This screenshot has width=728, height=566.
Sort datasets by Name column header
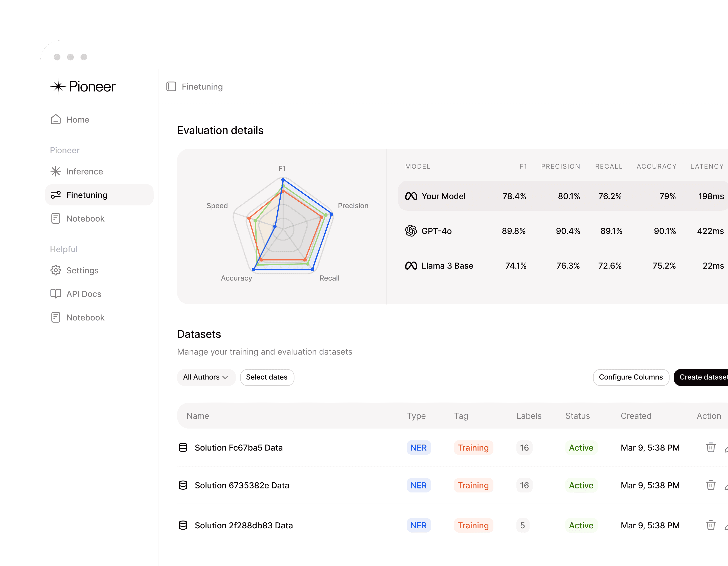(x=198, y=416)
